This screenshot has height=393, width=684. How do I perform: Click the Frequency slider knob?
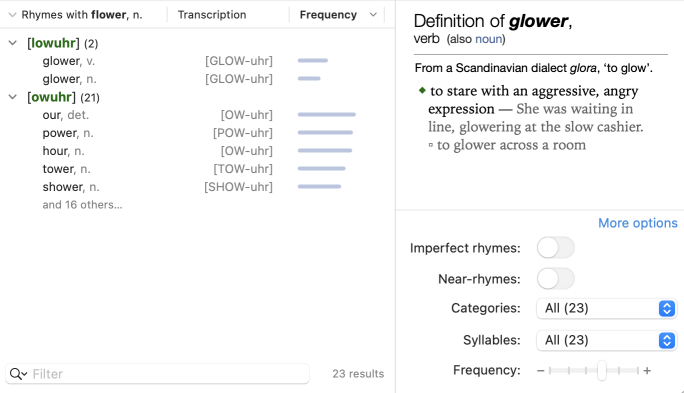602,371
